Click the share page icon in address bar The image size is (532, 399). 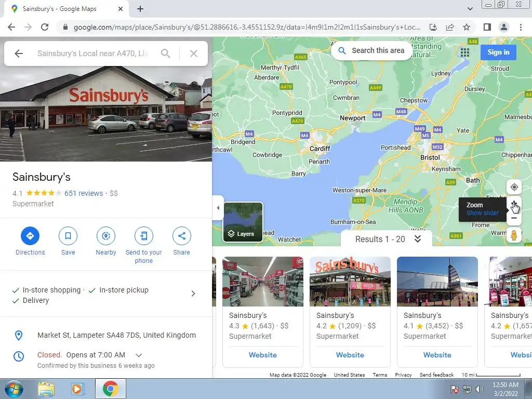(450, 27)
